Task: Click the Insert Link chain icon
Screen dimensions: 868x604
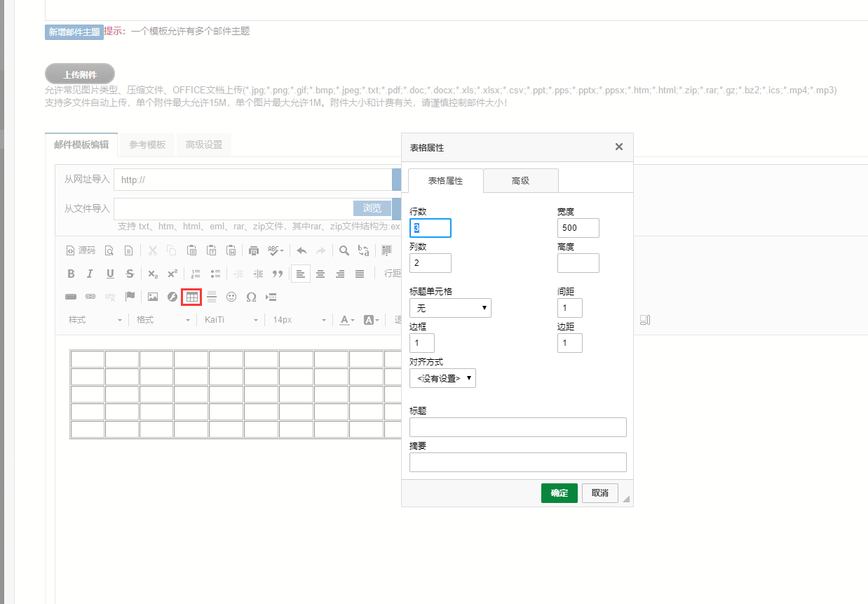Action: coord(90,297)
